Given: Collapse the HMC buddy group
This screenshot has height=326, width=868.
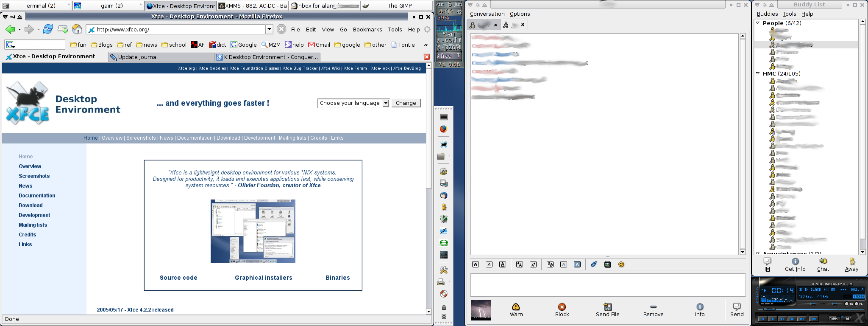Looking at the screenshot, I should point(758,73).
